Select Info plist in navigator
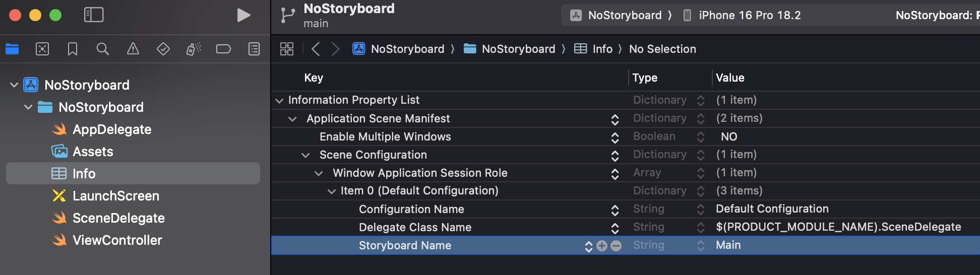The height and width of the screenshot is (275, 980). coord(133,173)
